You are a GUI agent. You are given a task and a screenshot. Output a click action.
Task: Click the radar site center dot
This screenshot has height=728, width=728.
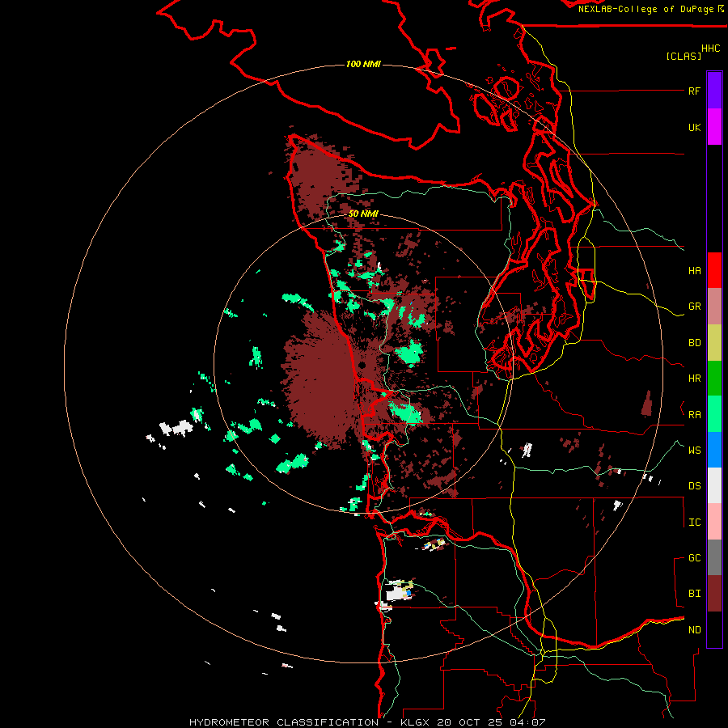(362, 366)
